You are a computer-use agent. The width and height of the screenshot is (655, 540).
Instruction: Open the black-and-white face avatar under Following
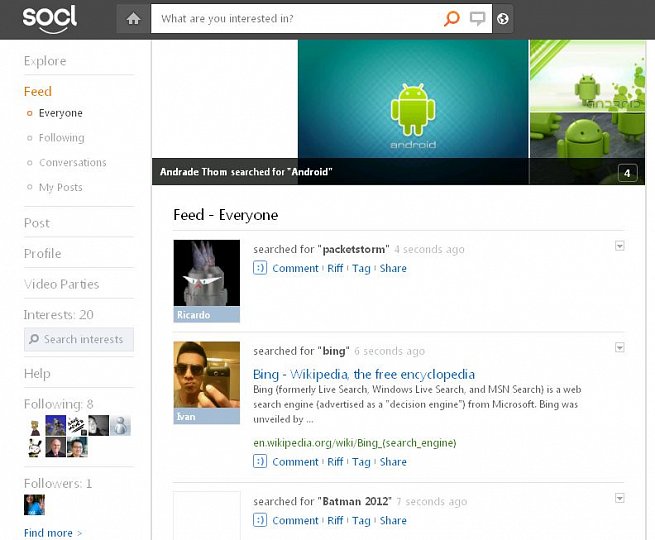coord(99,426)
